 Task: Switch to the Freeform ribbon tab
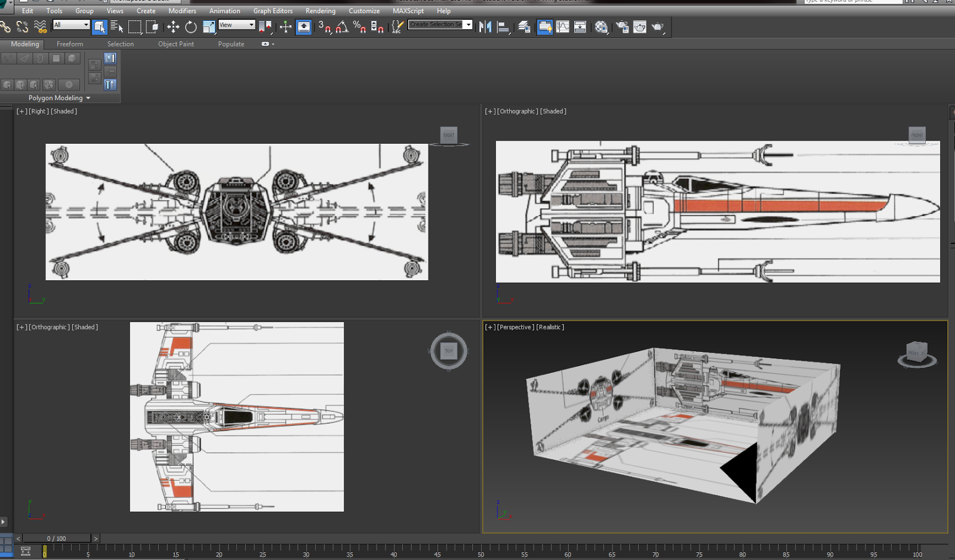click(70, 44)
